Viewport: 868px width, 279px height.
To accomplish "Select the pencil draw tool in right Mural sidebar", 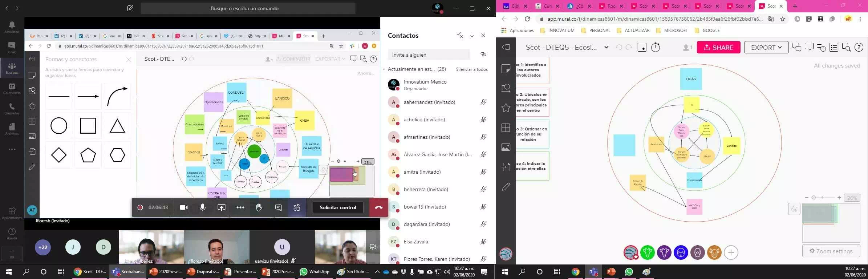I will tap(506, 187).
